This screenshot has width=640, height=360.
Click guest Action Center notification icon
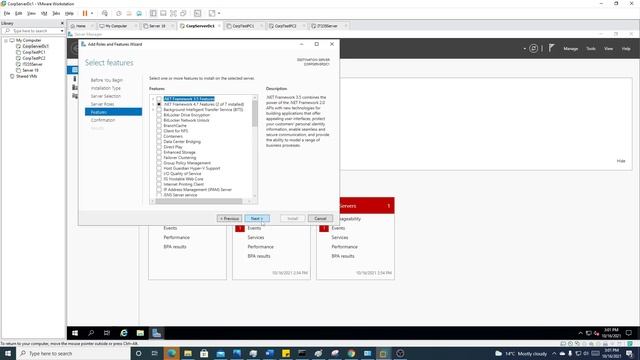coord(629,333)
